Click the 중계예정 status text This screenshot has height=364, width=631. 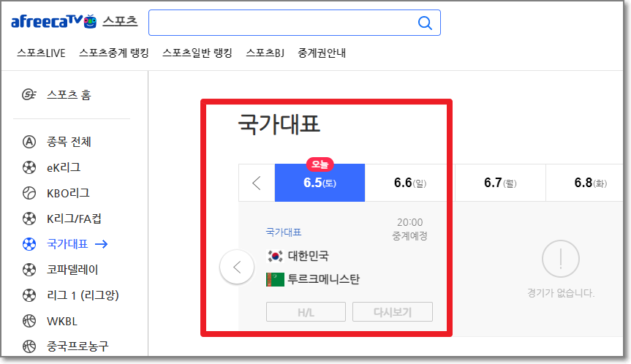pos(410,236)
